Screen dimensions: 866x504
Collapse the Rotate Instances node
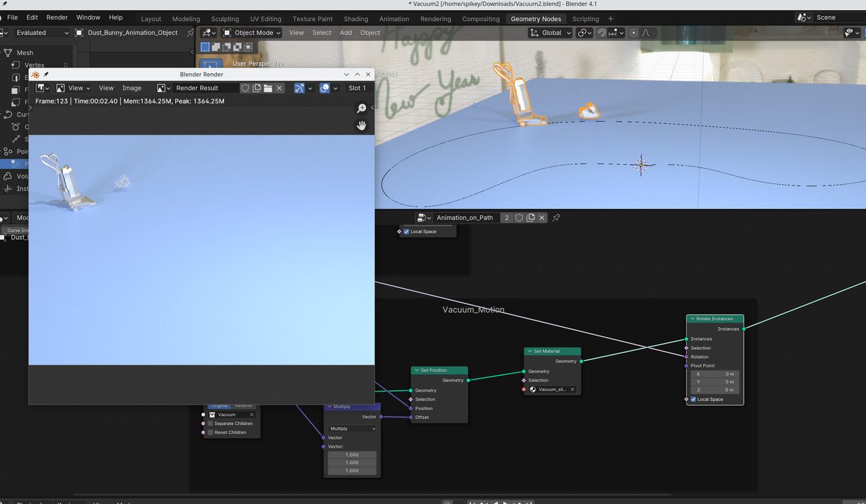(693, 319)
